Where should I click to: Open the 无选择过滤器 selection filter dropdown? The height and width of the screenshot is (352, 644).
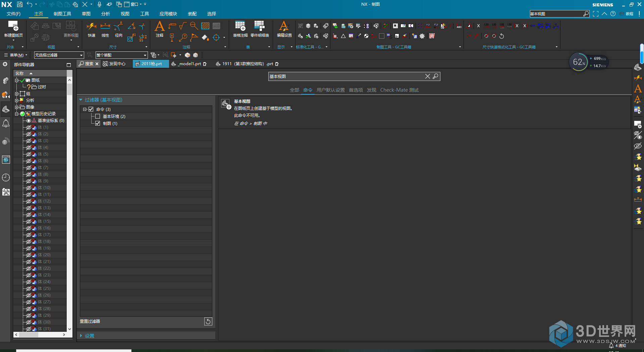(x=59, y=55)
